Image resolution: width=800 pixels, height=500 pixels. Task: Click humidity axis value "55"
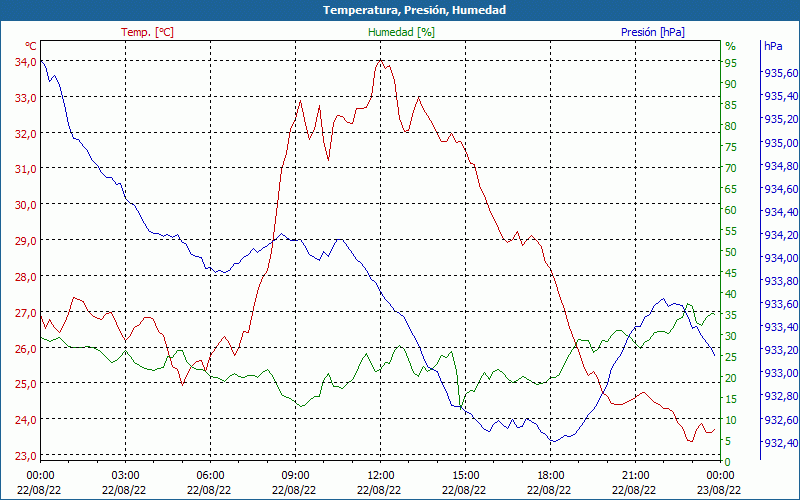(731, 231)
